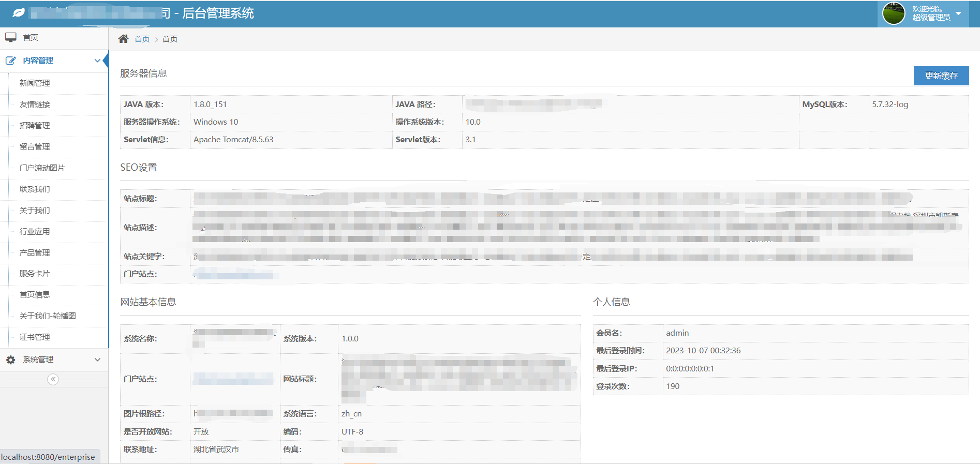Image resolution: width=980 pixels, height=464 pixels.
Task: Click the first 首页 breadcrumb link
Action: (x=142, y=39)
